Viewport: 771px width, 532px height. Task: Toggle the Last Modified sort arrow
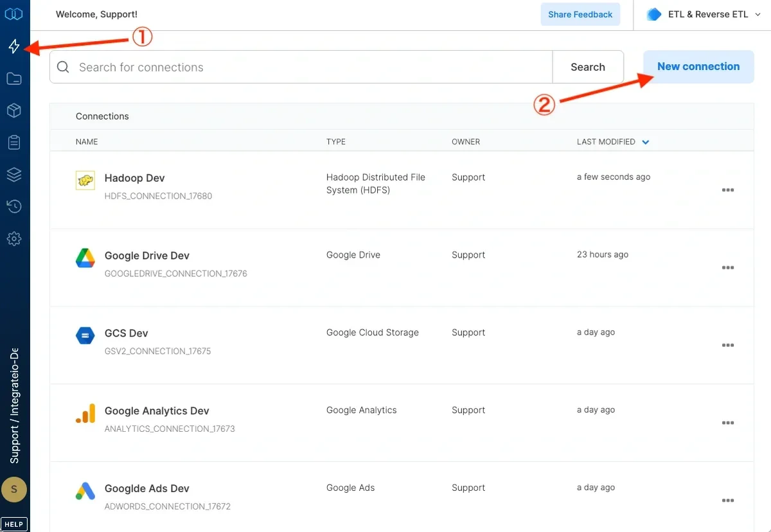tap(646, 142)
